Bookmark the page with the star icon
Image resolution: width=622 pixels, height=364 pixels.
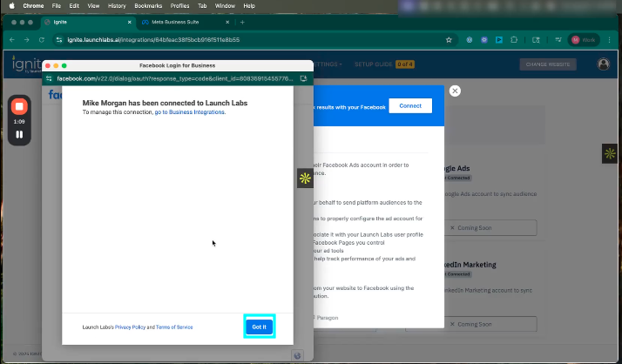coord(449,39)
